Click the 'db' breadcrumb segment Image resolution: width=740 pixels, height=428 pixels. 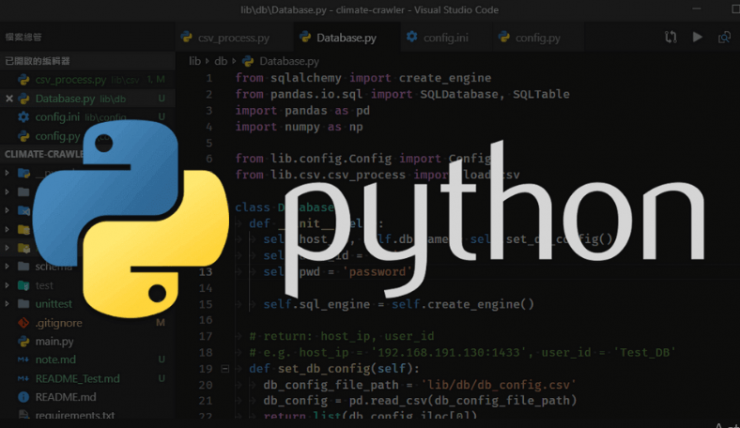[220, 61]
